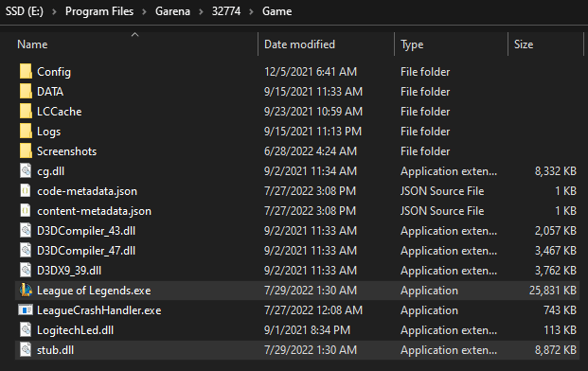This screenshot has width=588, height=371.
Task: Click the 8,332 KB size value
Action: click(x=556, y=171)
